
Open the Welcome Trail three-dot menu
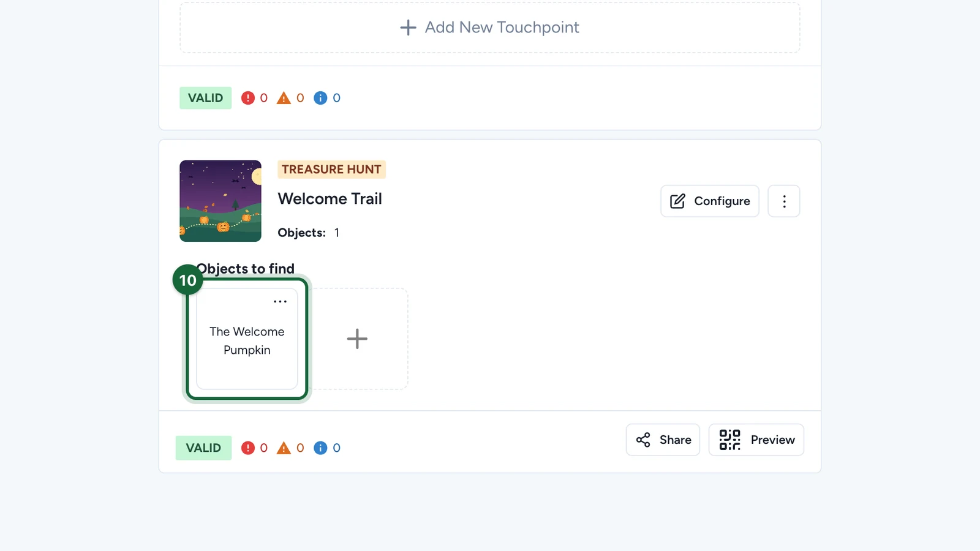tap(784, 201)
